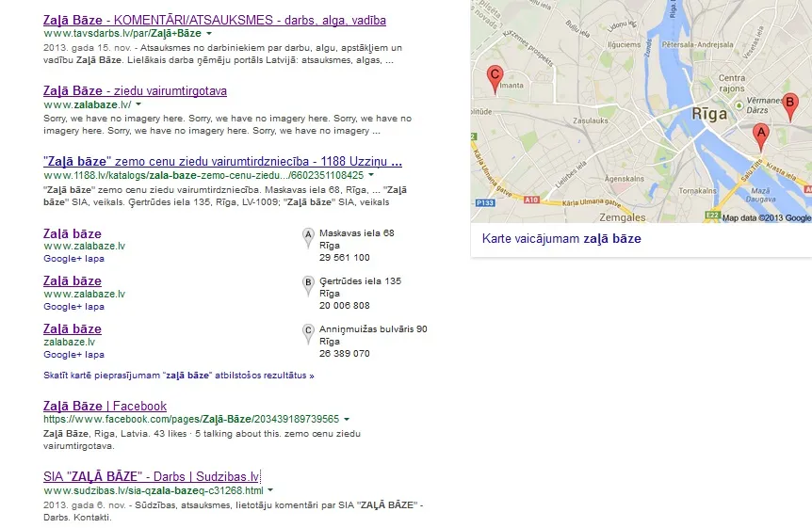This screenshot has width=812, height=528.
Task: Click 'Map data ©2013 Google' attribution
Action: coord(767,218)
